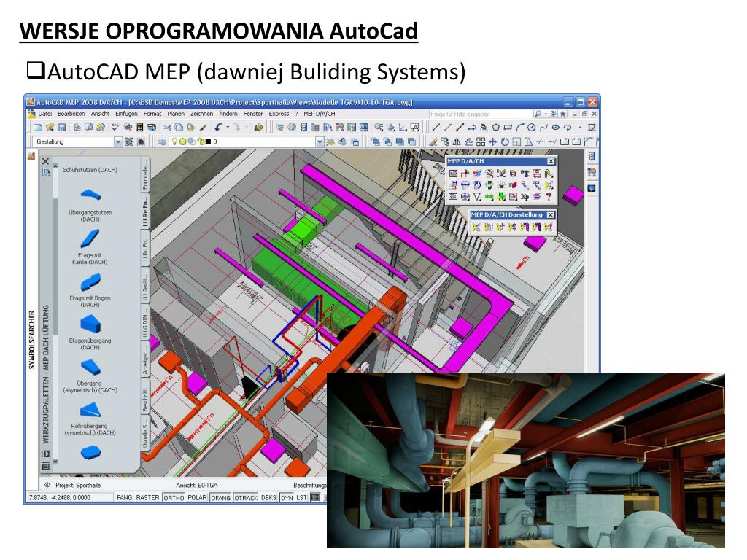Toggle OTRACK in status bar
The image size is (747, 560).
click(246, 497)
